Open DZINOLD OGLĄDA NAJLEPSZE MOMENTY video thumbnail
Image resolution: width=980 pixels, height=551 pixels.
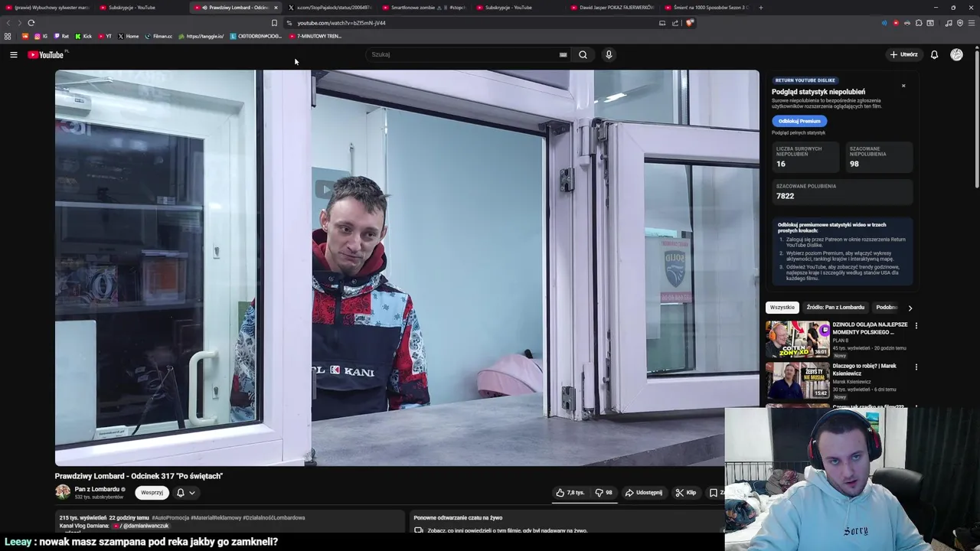click(x=798, y=339)
